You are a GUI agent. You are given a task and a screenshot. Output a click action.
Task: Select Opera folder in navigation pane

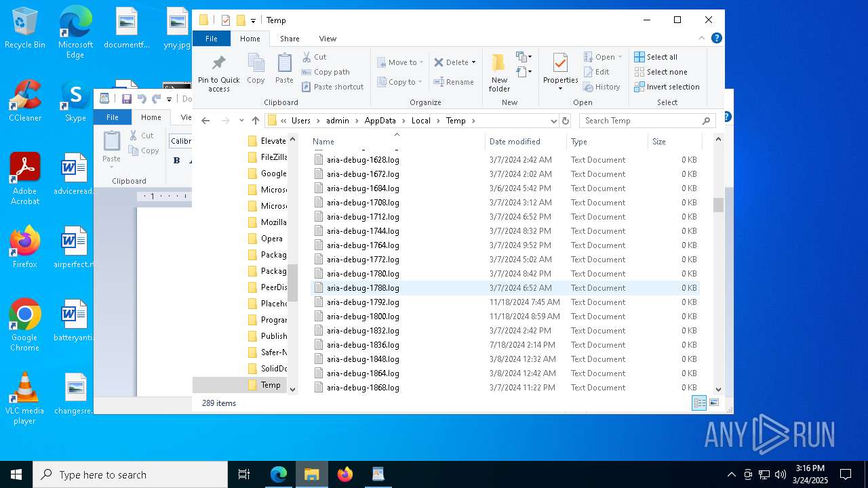pyautogui.click(x=265, y=239)
